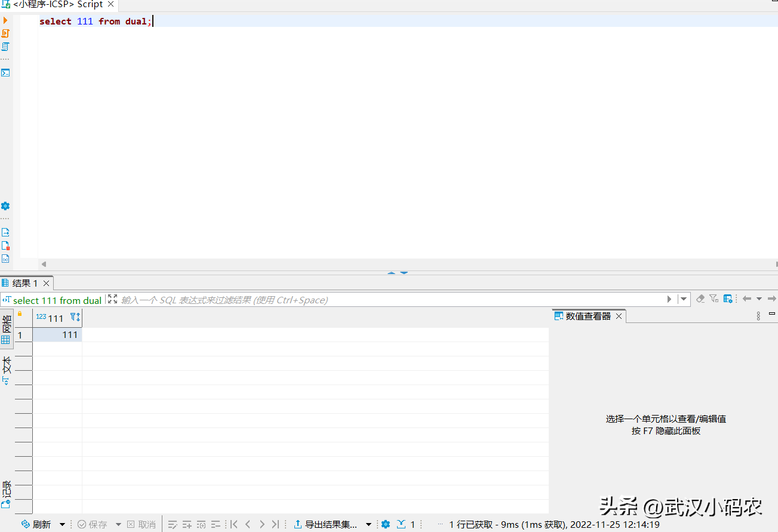The image size is (778, 532).
Task: Select the 小程序-ICSP Script editor tab
Action: (x=58, y=4)
